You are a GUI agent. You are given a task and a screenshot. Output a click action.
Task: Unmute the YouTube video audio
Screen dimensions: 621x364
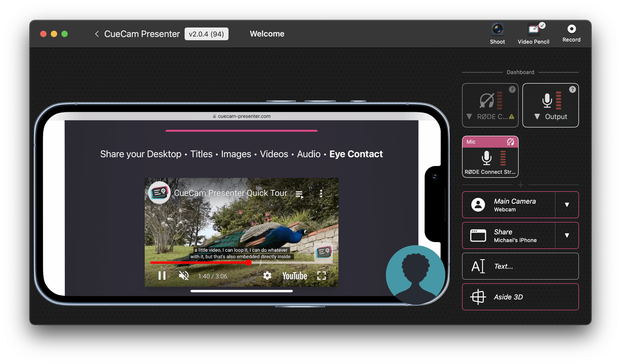184,276
